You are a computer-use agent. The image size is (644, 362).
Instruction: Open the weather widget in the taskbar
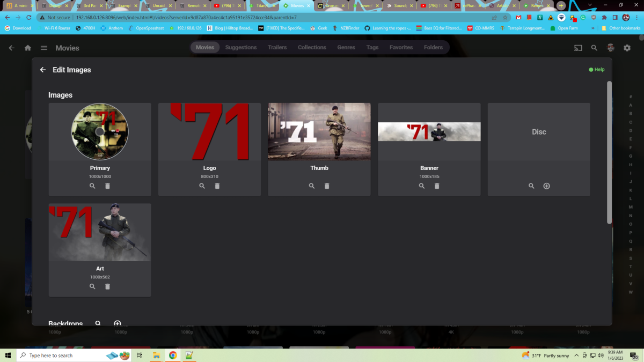coord(543,355)
